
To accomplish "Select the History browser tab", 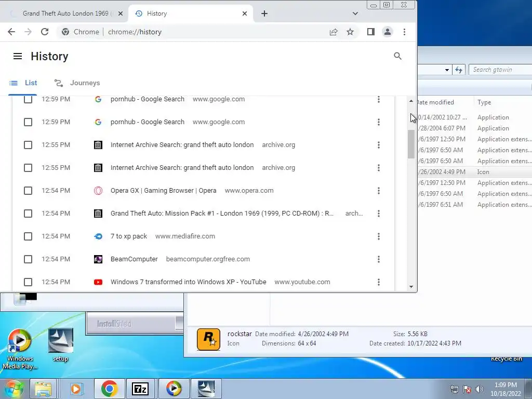I will click(191, 14).
